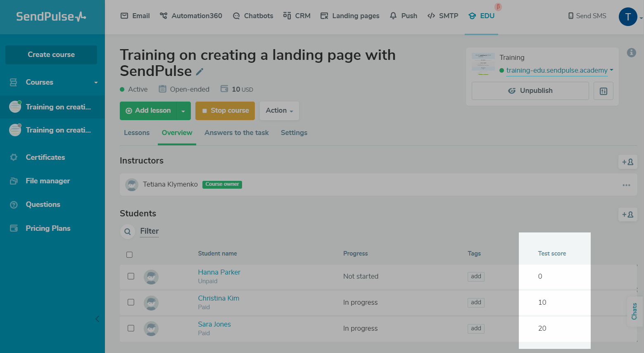Click Christina Kim's avatar icon
The height and width of the screenshot is (353, 644).
pos(151,303)
